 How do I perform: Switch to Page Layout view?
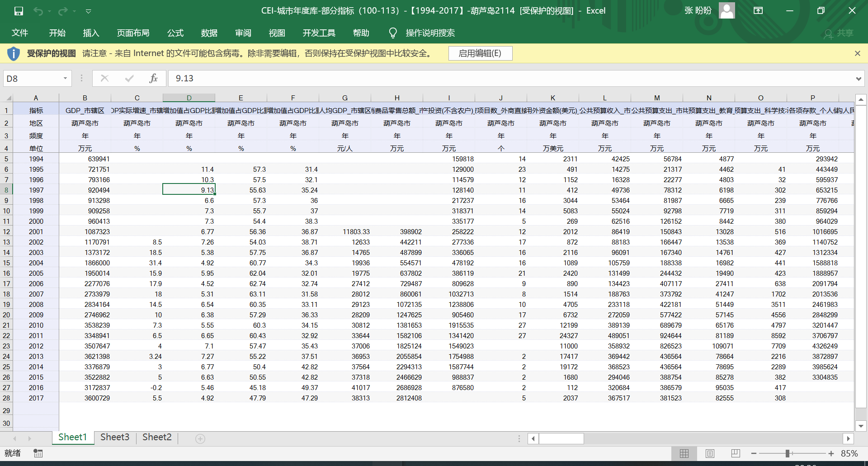710,453
